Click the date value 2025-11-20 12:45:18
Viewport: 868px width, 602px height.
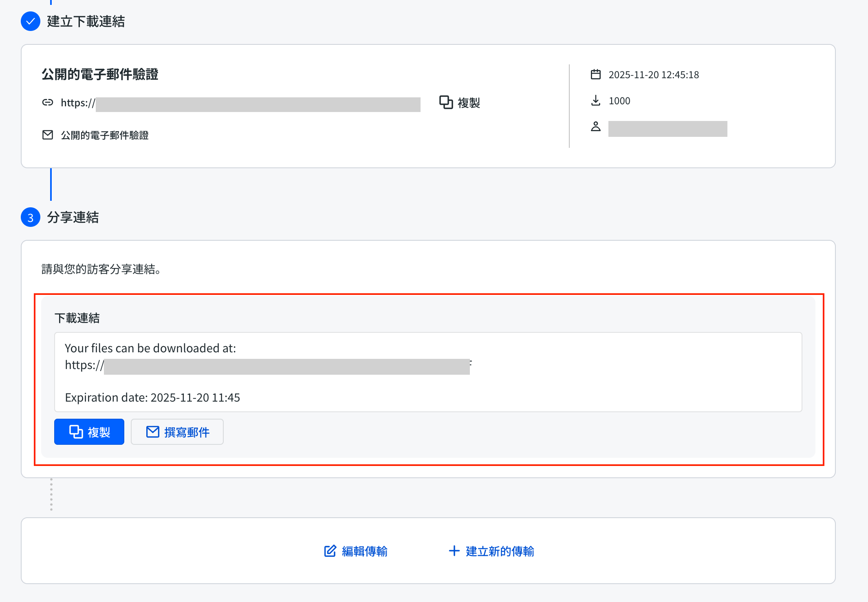[x=654, y=75]
